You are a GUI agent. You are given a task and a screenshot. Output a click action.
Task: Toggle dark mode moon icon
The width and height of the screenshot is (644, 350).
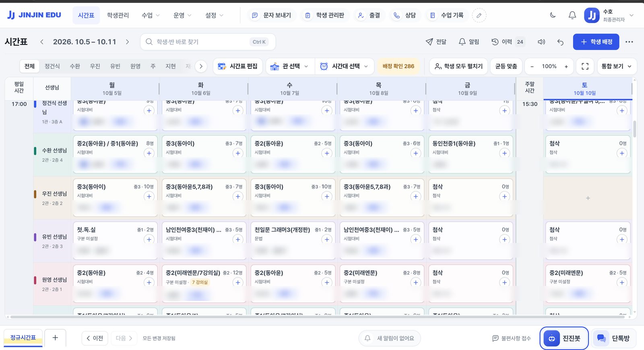(x=553, y=15)
